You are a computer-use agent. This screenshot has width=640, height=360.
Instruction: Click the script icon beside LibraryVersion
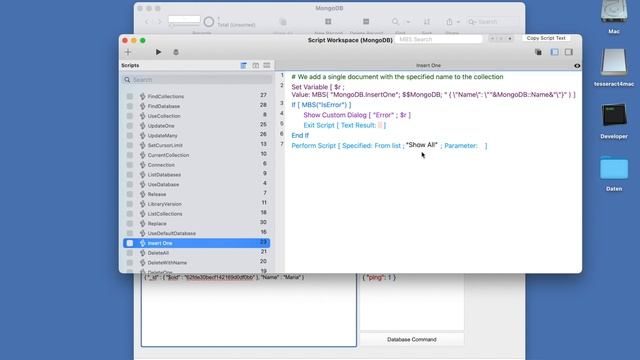click(142, 204)
